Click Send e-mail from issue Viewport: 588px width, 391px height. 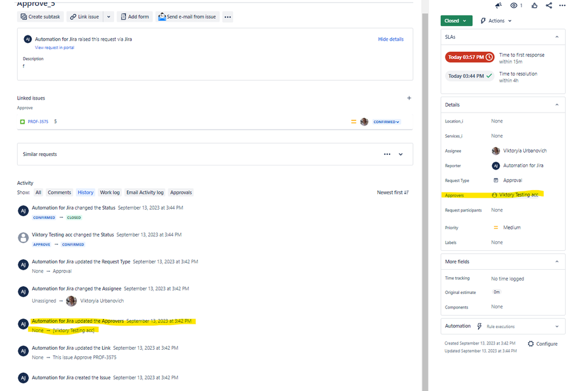(x=187, y=17)
